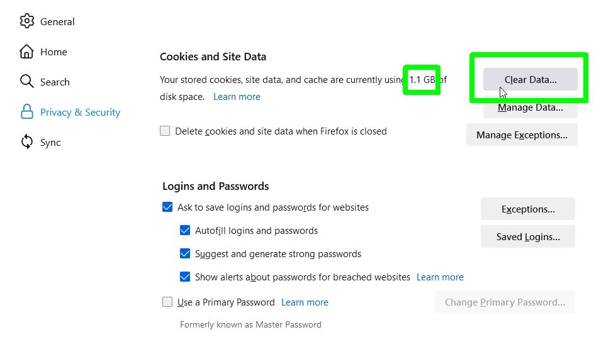Disable asking to save logins and passwords
Image resolution: width=601 pixels, height=364 pixels.
pyautogui.click(x=167, y=206)
